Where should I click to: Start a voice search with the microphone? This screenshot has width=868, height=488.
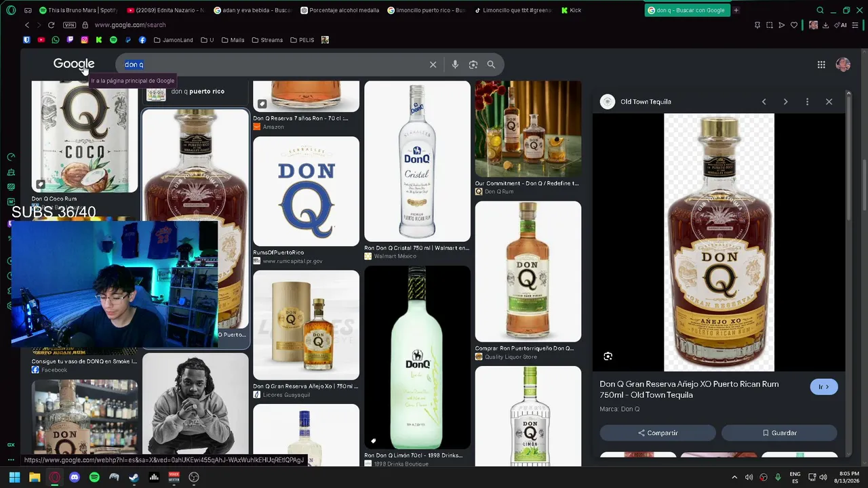coord(455,64)
